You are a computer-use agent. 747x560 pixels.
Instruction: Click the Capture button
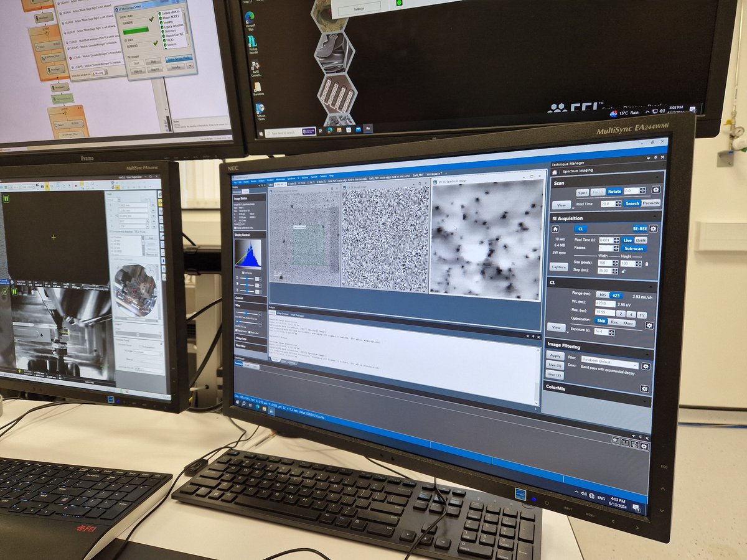point(559,267)
